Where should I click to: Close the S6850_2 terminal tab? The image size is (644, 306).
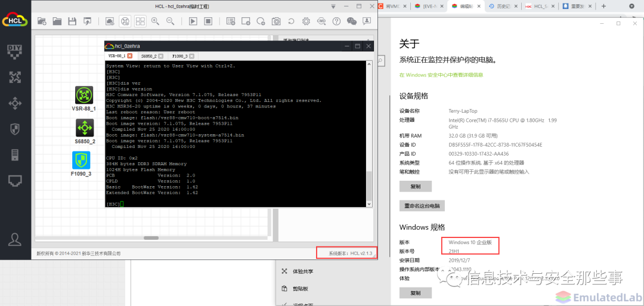(x=160, y=55)
